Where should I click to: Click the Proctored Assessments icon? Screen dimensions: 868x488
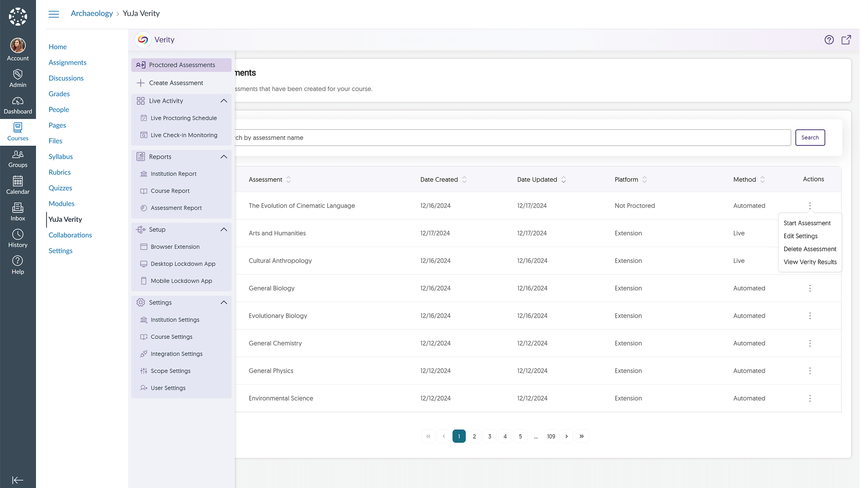[x=141, y=65]
